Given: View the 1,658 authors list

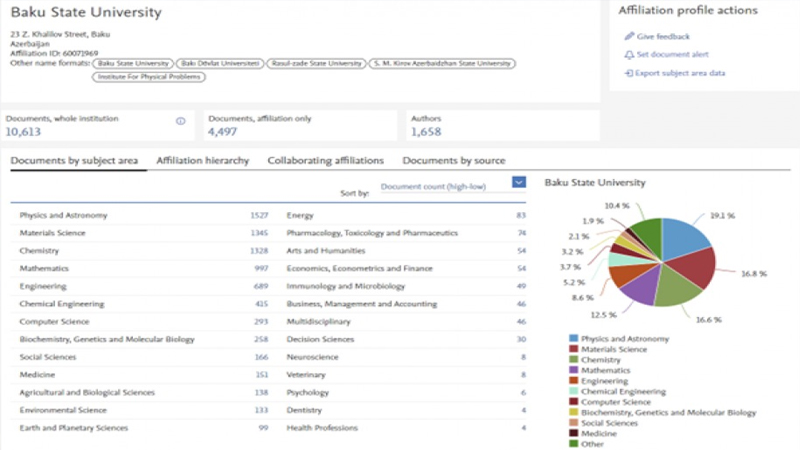Looking at the screenshot, I should 425,132.
